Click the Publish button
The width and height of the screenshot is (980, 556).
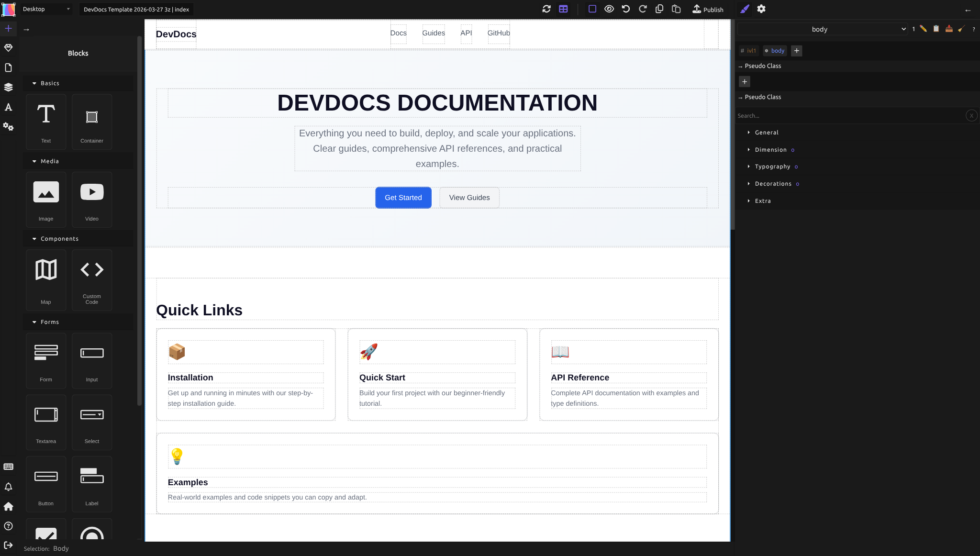pos(708,9)
